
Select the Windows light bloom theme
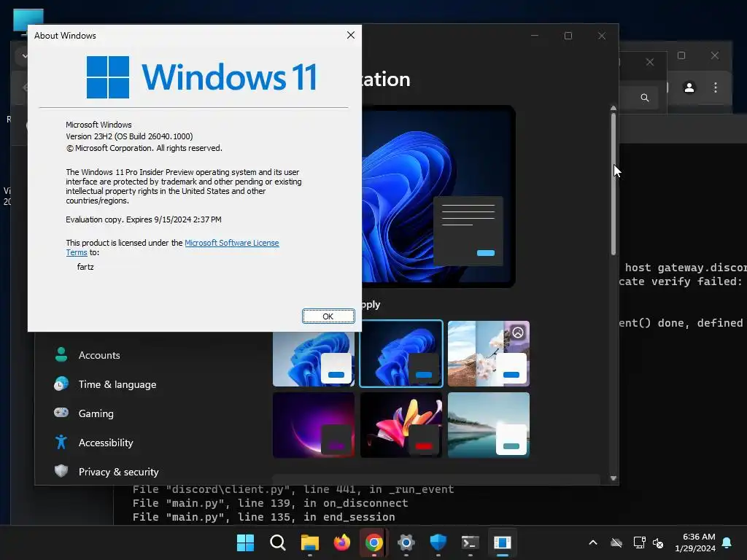314,359
